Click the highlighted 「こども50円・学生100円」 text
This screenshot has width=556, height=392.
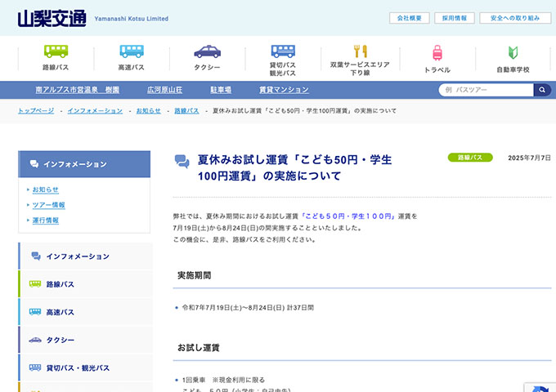pos(347,216)
